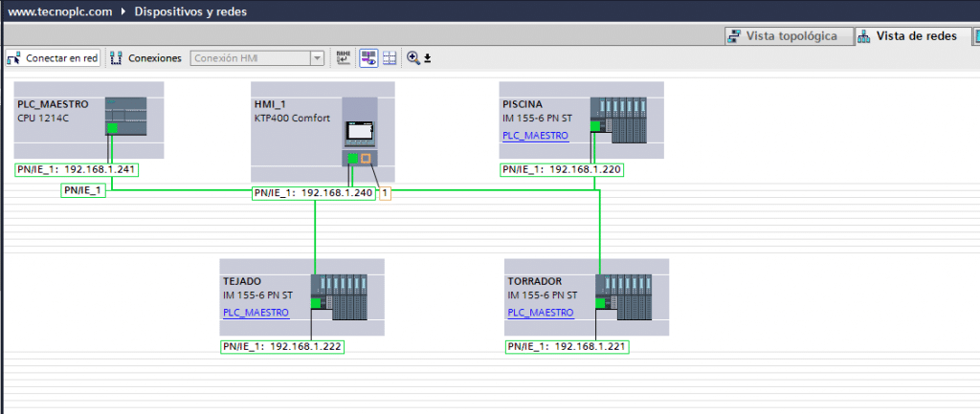
Task: Click the PLC_MAESTRO device name heading
Action: [53, 104]
